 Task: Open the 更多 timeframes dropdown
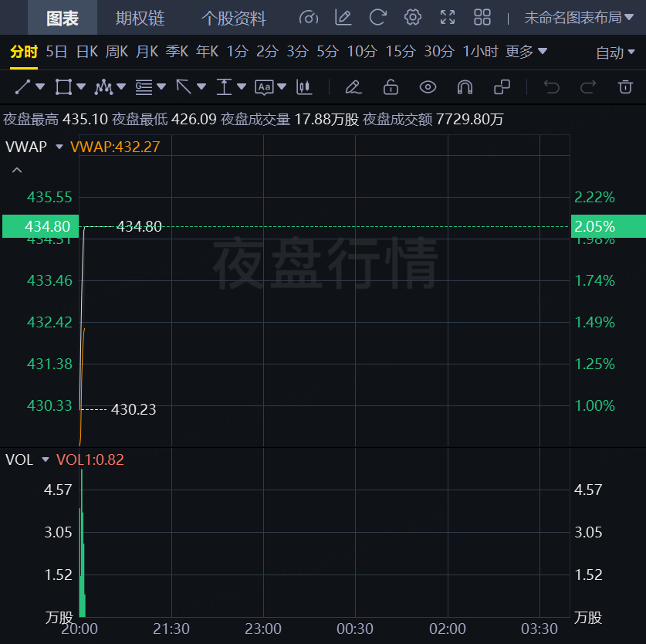526,52
